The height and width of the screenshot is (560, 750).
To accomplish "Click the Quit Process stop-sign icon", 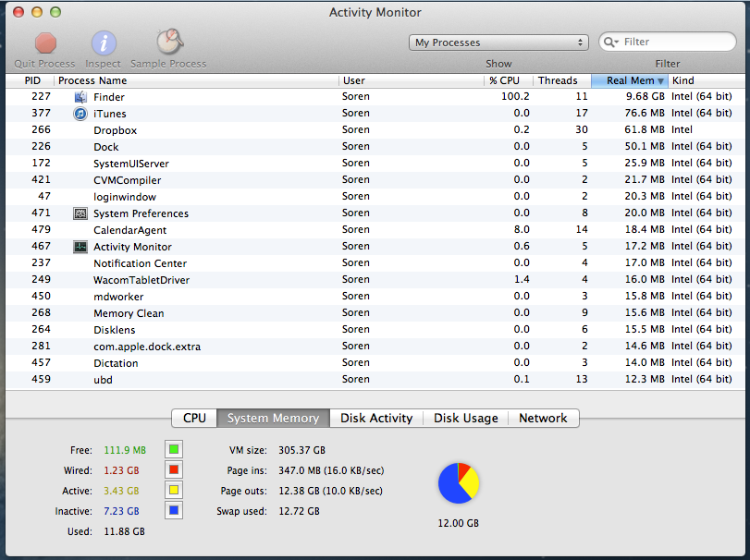I will (45, 43).
